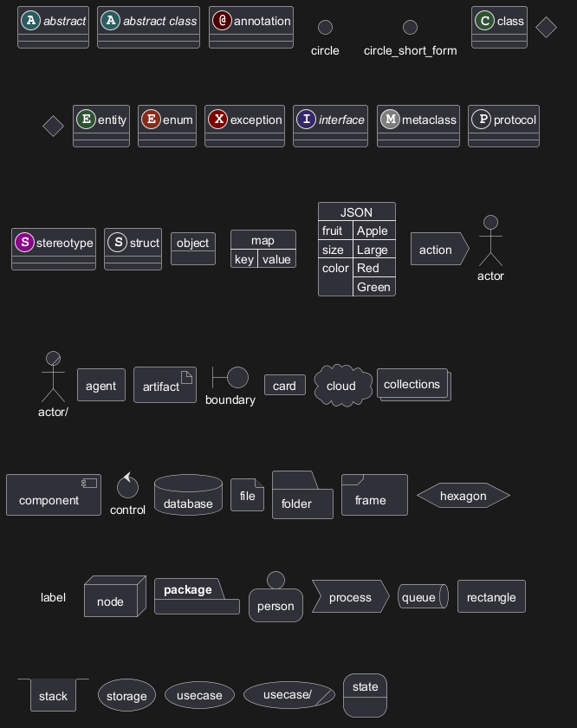Image resolution: width=577 pixels, height=728 pixels.
Task: Select the magenta 'S' stereotype icon
Action: point(24,243)
